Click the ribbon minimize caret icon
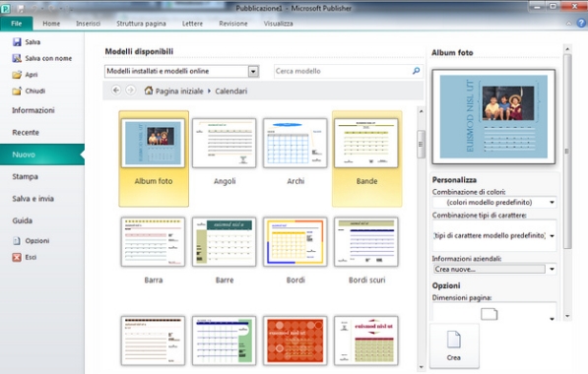Screen dimensions: 588x374 [569, 24]
